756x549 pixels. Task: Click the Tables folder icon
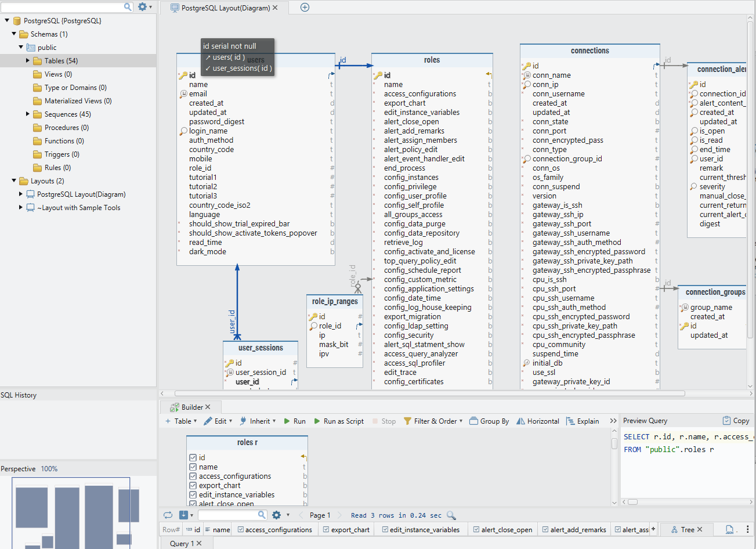point(38,61)
